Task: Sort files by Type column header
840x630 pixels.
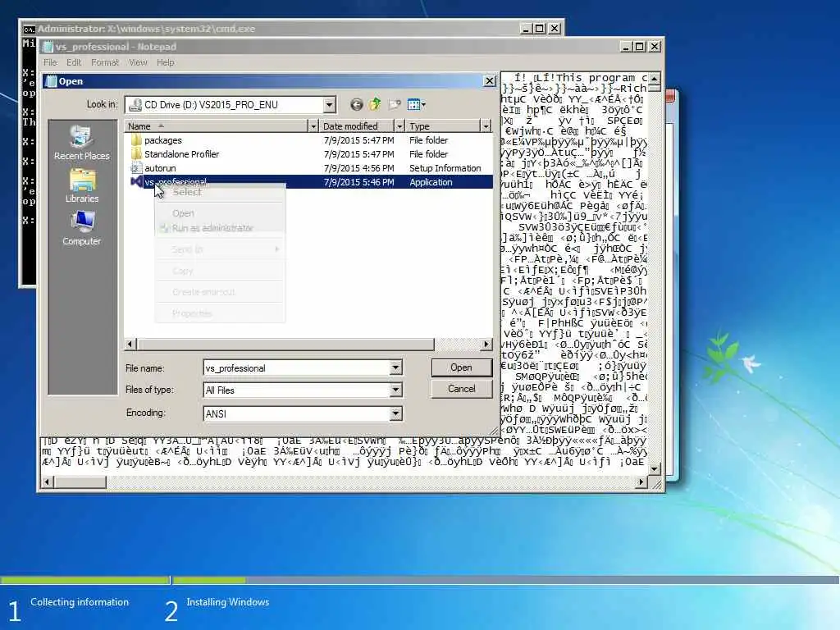Action: pos(443,126)
